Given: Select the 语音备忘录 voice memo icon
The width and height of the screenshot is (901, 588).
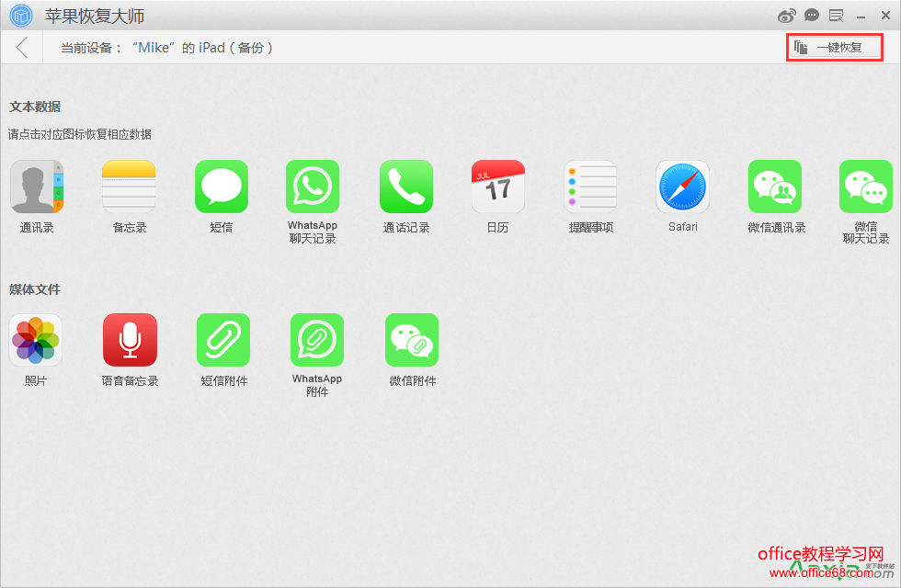Looking at the screenshot, I should point(130,340).
